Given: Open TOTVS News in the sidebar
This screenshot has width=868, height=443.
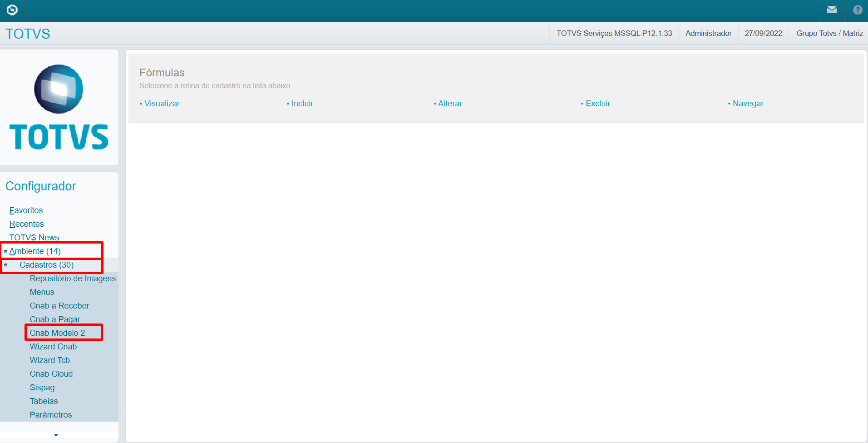Looking at the screenshot, I should (34, 238).
